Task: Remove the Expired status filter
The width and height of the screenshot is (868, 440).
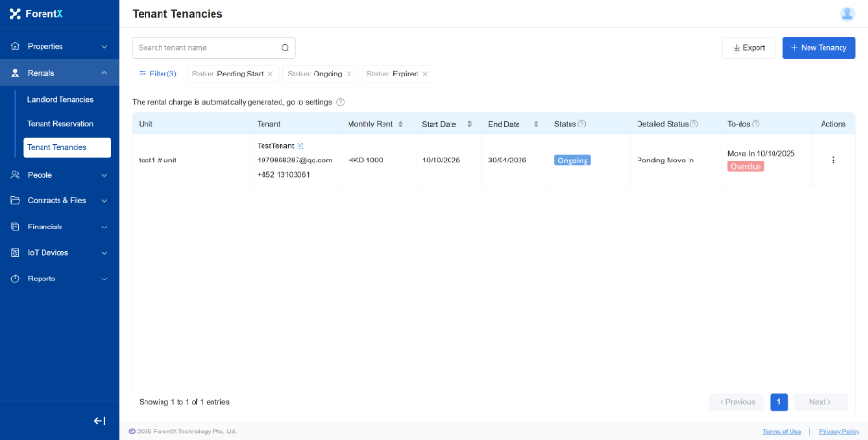Action: pyautogui.click(x=425, y=74)
